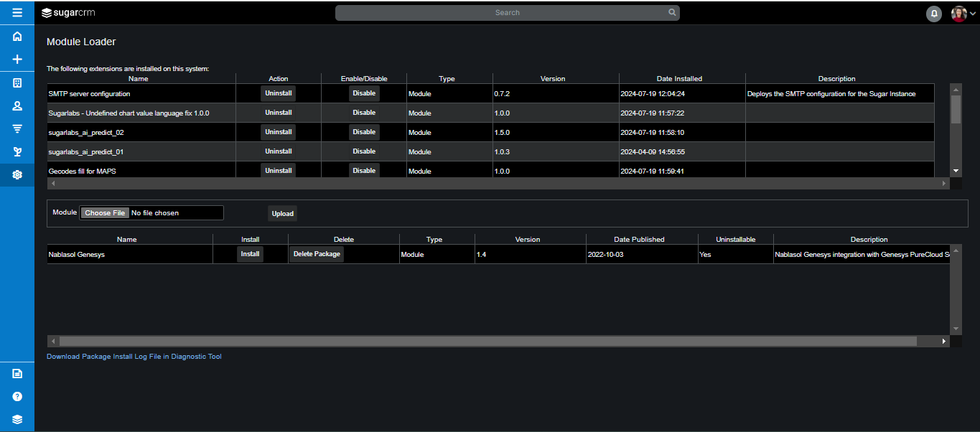Uninstall sugarlabs_ai_predict_02
Viewport: 980px width, 432px height.
pyautogui.click(x=279, y=132)
